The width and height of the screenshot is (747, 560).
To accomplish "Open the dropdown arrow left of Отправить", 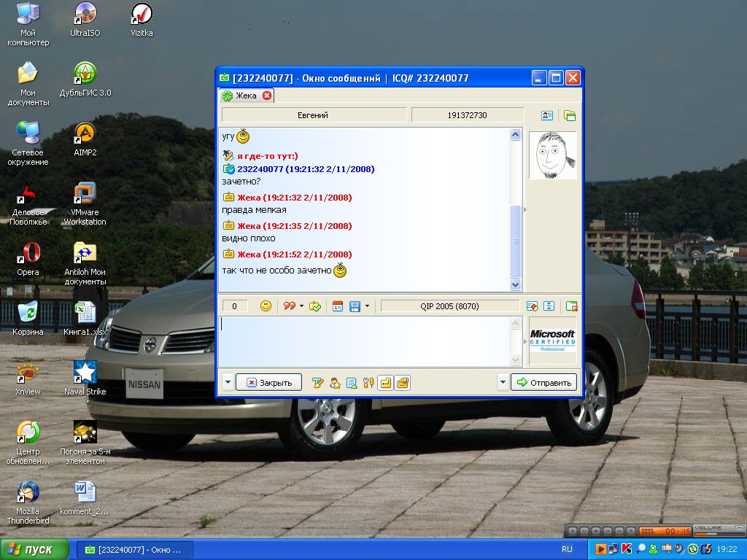I will pyautogui.click(x=503, y=382).
